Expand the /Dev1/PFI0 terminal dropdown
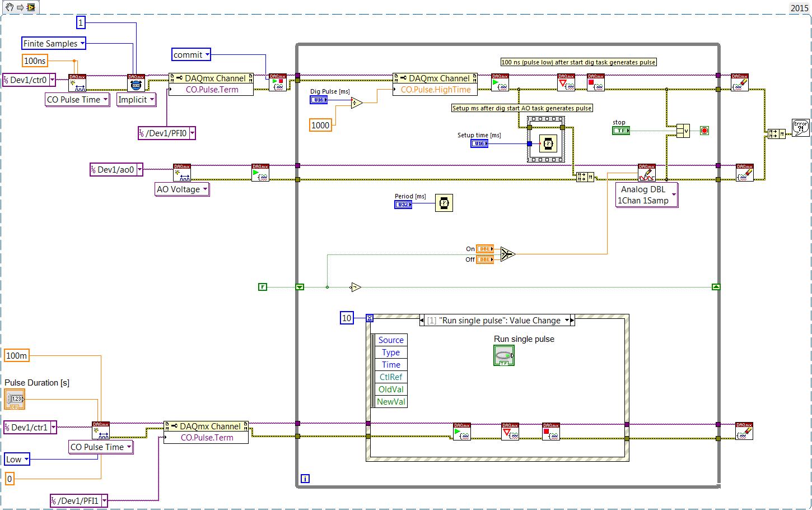Viewport: 812px width, 510px height. click(192, 133)
